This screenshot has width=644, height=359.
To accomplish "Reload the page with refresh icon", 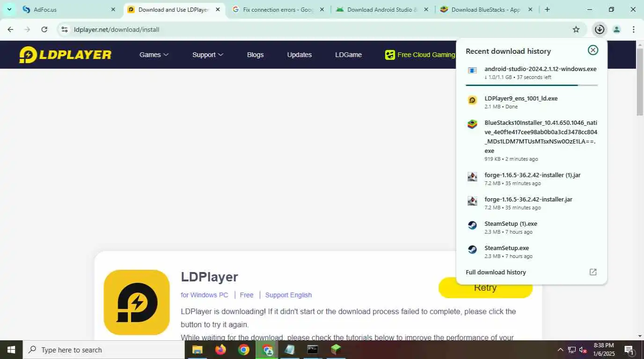I will (44, 29).
